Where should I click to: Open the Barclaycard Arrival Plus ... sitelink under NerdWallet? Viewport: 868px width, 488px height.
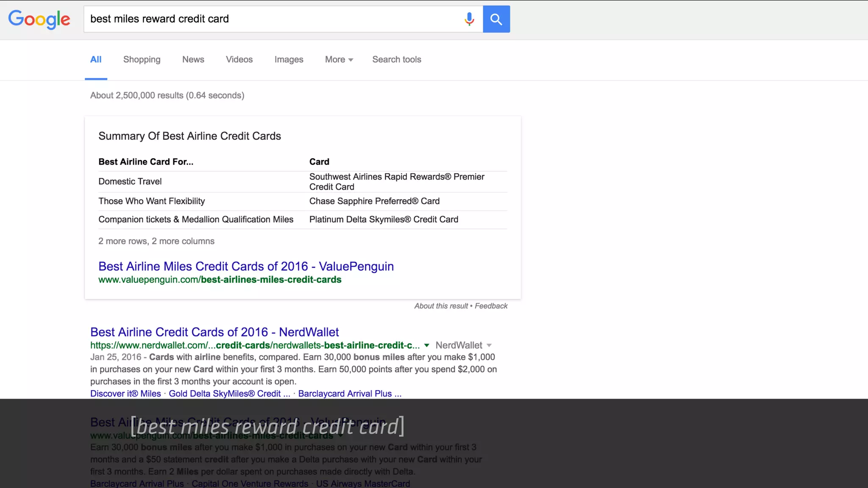350,394
